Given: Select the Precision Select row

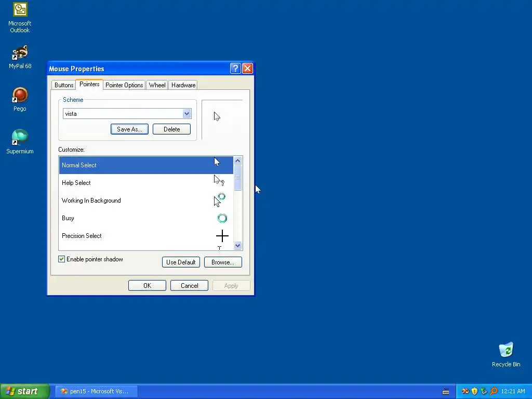Looking at the screenshot, I should point(146,236).
